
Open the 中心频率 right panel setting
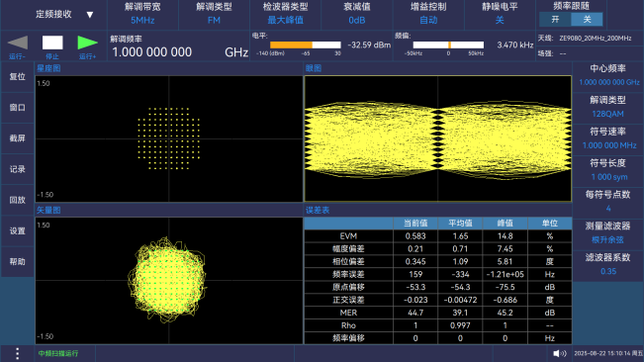point(608,75)
